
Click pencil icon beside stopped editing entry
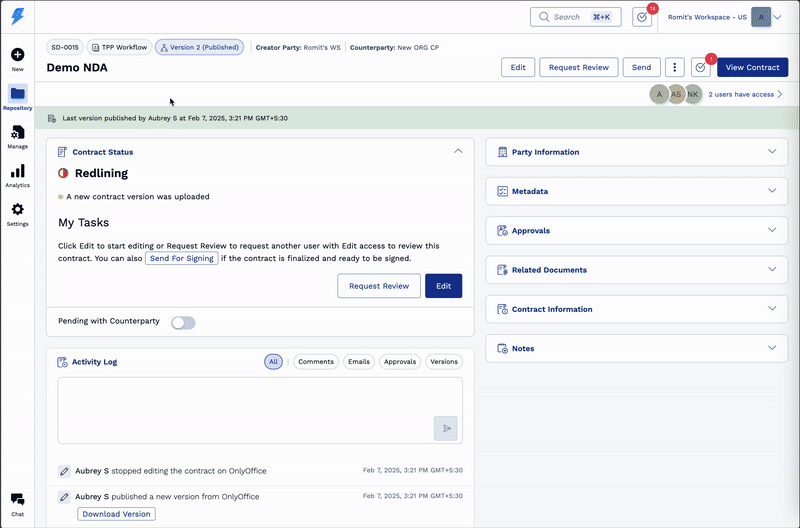pyautogui.click(x=64, y=471)
